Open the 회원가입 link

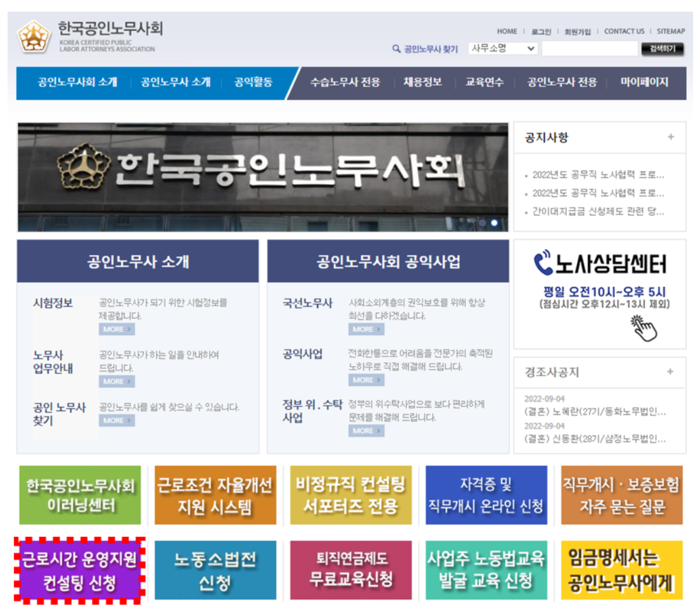coord(577,31)
